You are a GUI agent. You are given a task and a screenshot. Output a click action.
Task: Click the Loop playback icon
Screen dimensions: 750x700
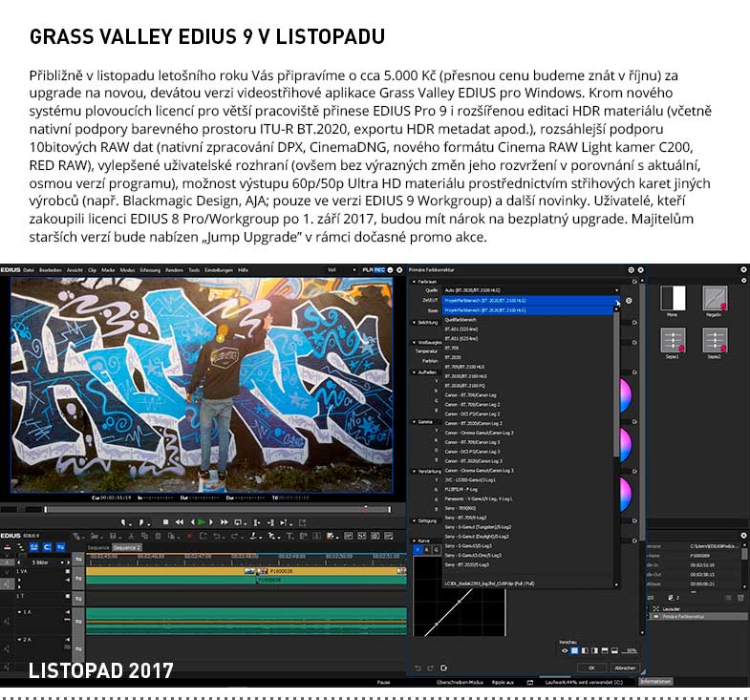(x=238, y=522)
